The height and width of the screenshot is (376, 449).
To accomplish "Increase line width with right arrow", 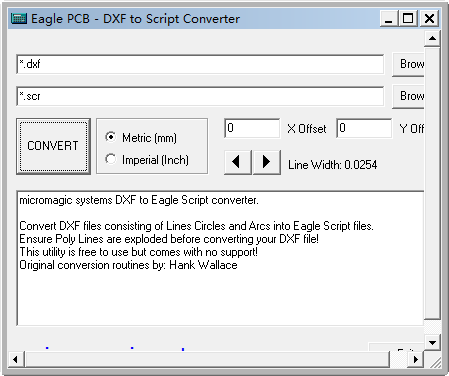I will (x=267, y=162).
